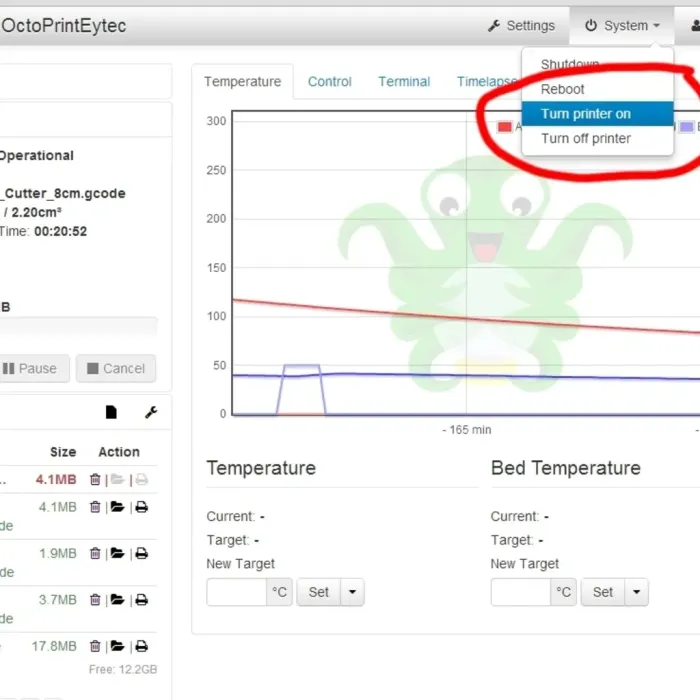Click the file icon in Files header
Viewport: 700px width, 700px height.
click(x=111, y=412)
